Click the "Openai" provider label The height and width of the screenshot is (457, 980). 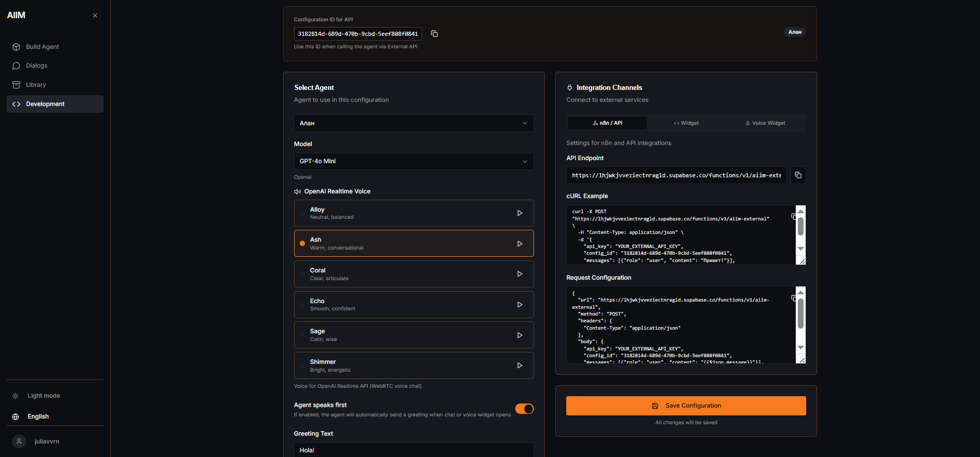point(303,177)
